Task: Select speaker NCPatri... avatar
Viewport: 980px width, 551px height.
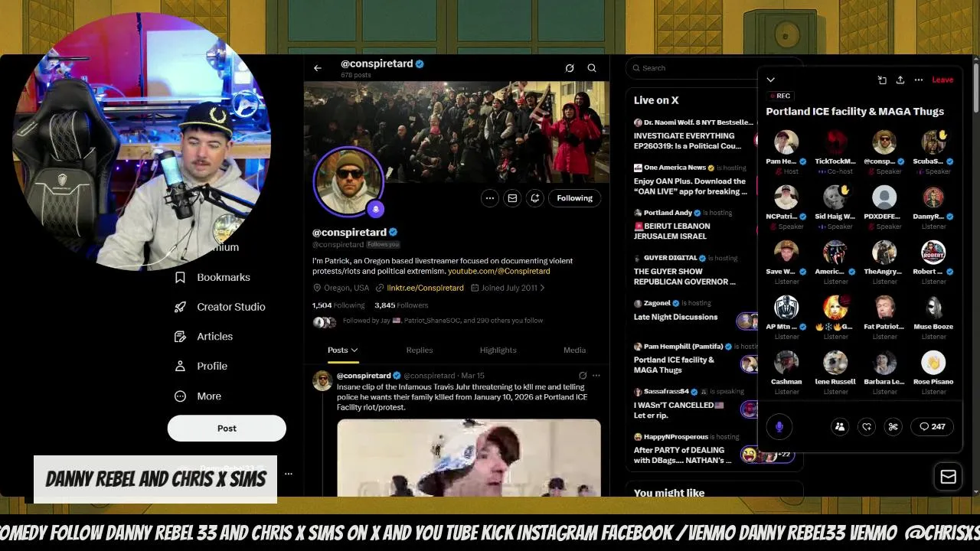Action: tap(786, 197)
